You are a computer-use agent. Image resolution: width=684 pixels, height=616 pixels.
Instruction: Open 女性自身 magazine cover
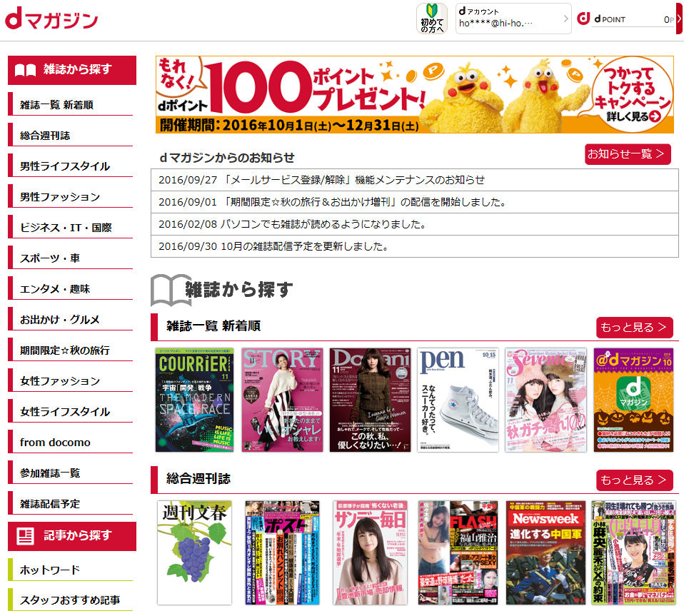pyautogui.click(x=633, y=552)
